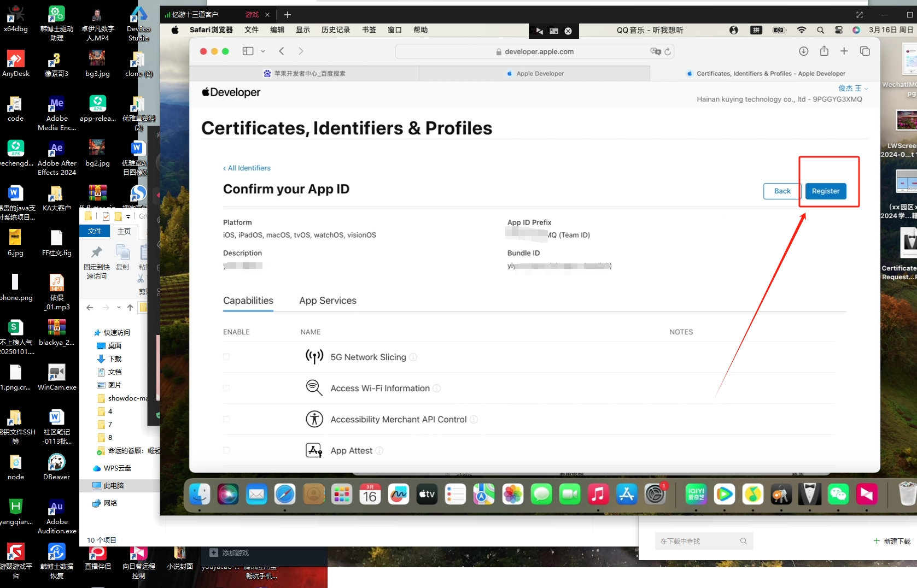Image resolution: width=917 pixels, height=588 pixels.
Task: Switch to the 苹果开发者中心_百度搜索 tab
Action: (304, 73)
